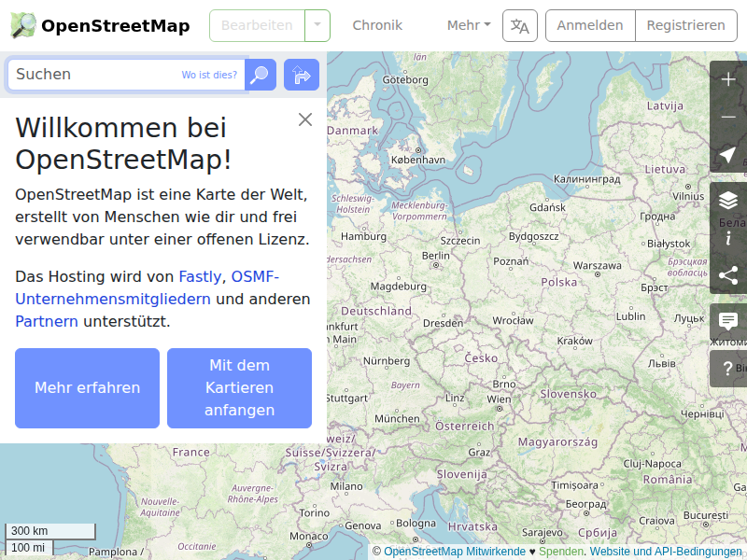Screen dimensions: 747x560
Task: Open the route directions tool
Action: point(302,75)
